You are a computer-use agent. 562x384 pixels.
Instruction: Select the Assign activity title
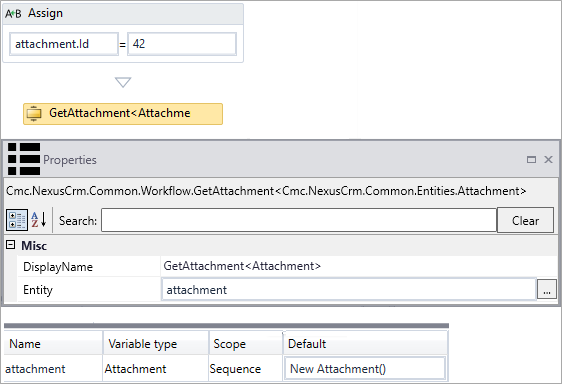pyautogui.click(x=46, y=13)
